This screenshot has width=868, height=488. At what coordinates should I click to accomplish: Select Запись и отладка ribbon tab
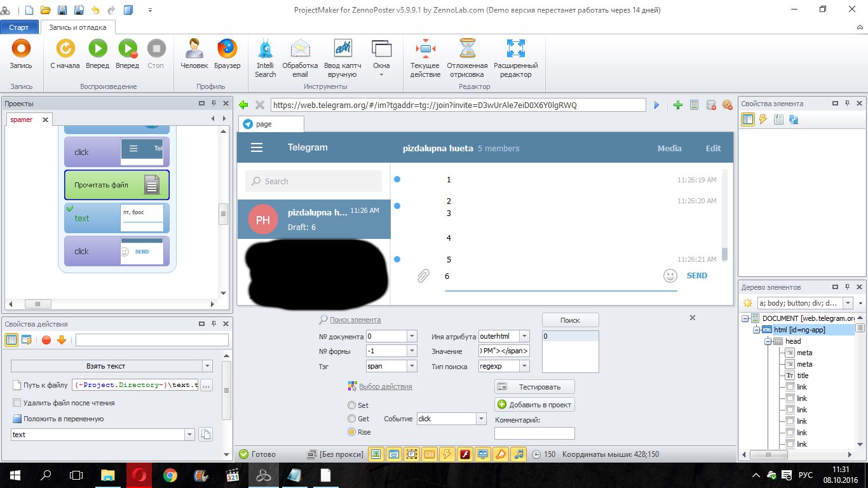coord(78,27)
